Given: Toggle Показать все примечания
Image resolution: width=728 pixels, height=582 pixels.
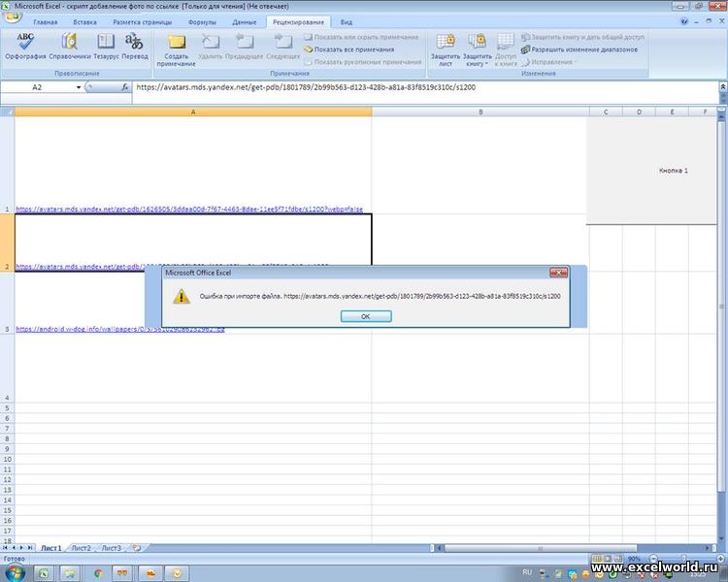Looking at the screenshot, I should point(349,49).
